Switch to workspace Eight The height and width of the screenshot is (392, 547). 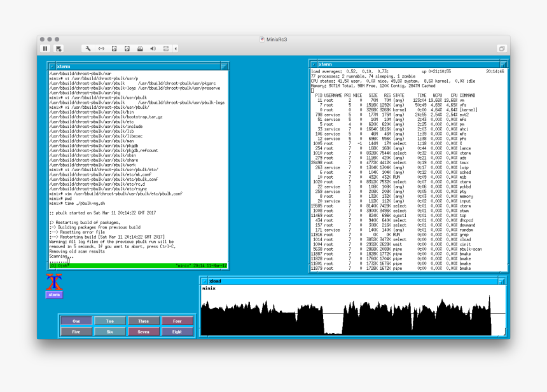(x=177, y=332)
